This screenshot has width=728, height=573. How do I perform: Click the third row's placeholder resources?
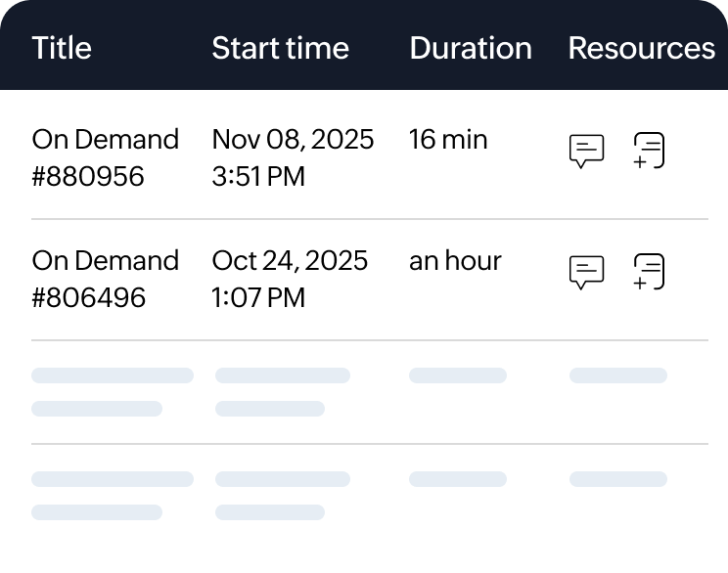pos(617,375)
